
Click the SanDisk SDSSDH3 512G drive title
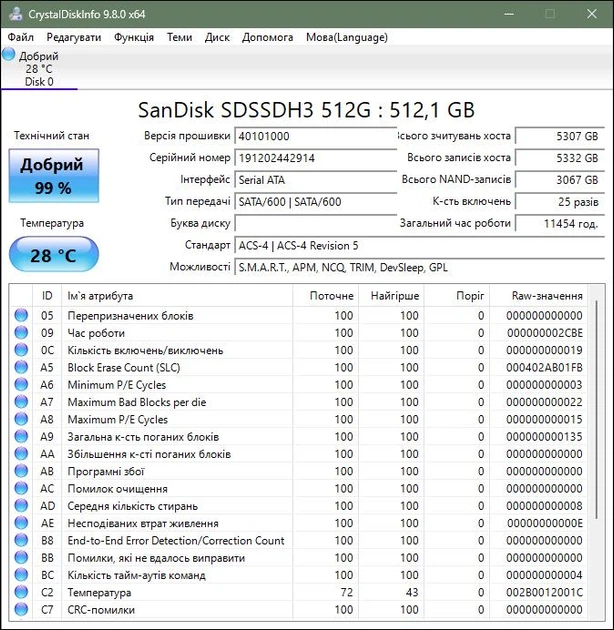coord(306,110)
